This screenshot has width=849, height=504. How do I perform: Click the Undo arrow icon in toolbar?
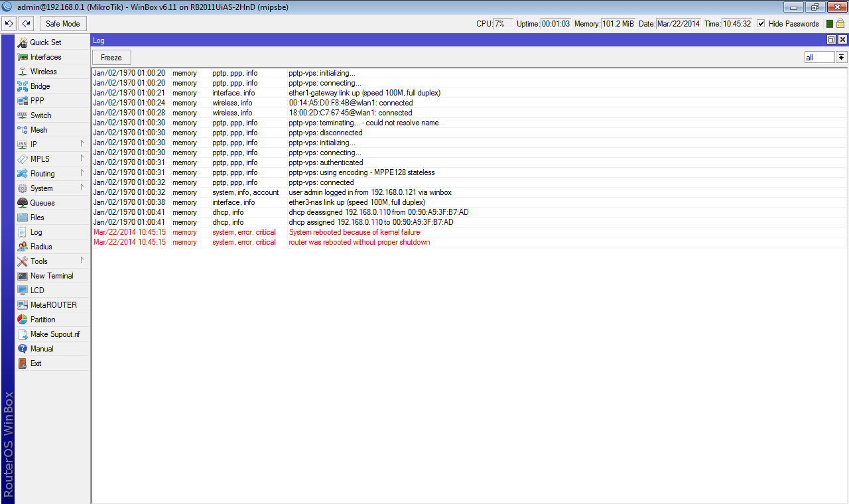pos(9,23)
